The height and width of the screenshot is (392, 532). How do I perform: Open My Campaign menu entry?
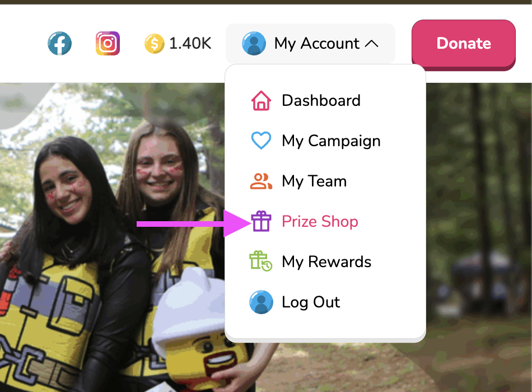pos(331,141)
